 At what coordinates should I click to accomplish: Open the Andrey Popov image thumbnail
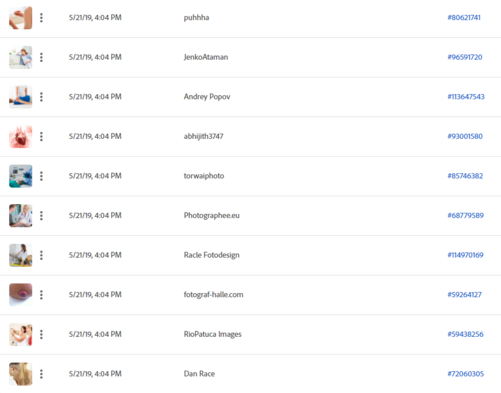tap(21, 97)
